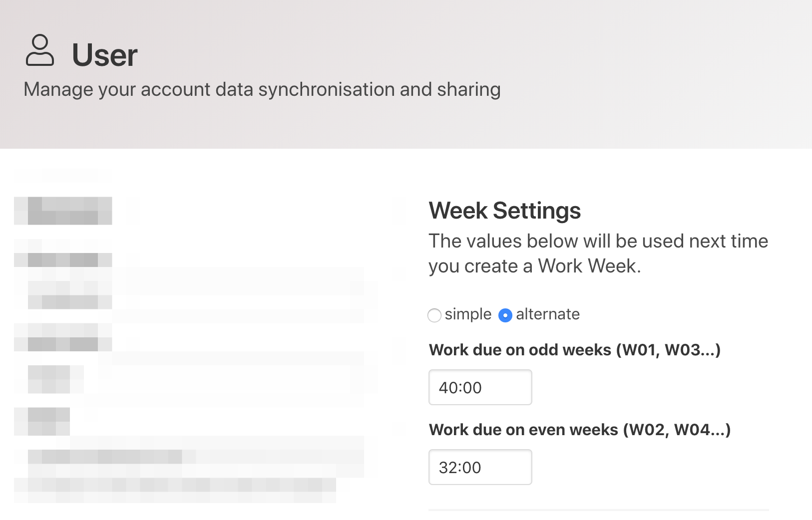Select the "alternate" radio button

tap(505, 315)
